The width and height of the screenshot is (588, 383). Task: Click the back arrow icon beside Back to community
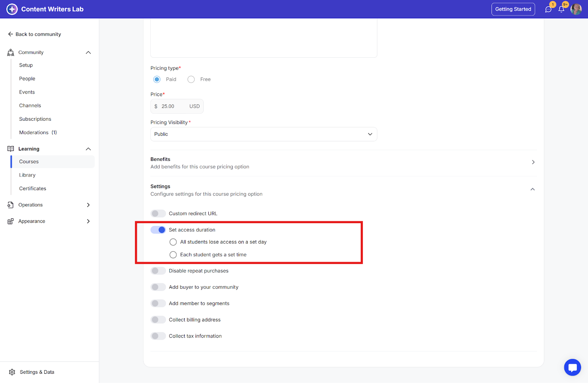coord(10,34)
